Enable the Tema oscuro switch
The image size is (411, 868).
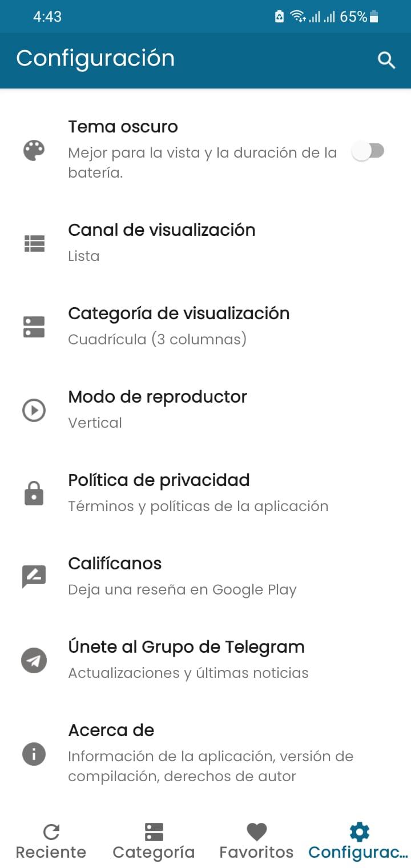(368, 151)
